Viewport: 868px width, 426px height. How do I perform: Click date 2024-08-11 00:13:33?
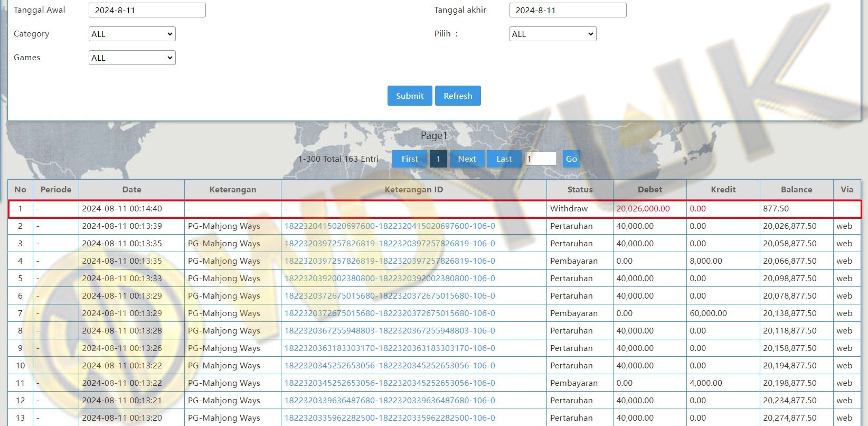[122, 278]
